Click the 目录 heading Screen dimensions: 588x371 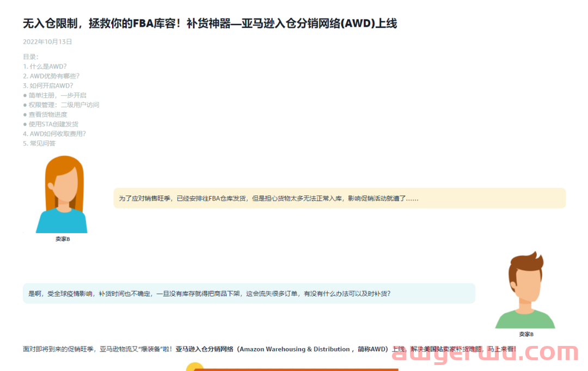pos(30,57)
